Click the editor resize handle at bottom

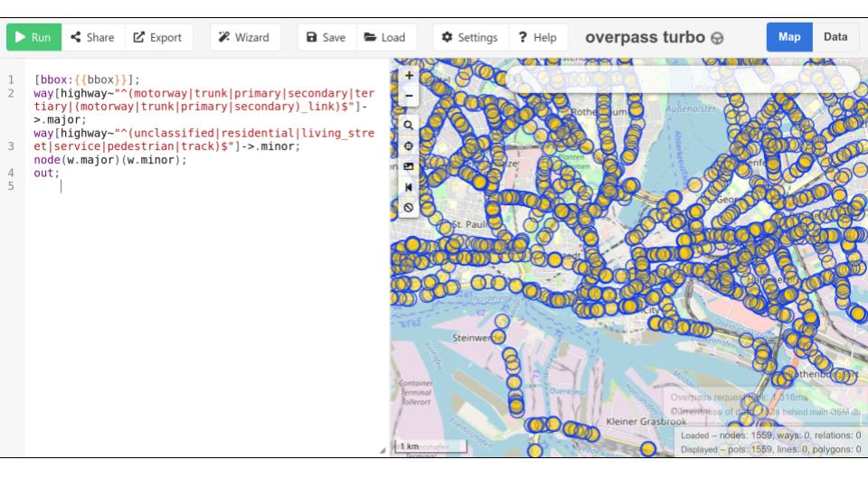pyautogui.click(x=382, y=450)
